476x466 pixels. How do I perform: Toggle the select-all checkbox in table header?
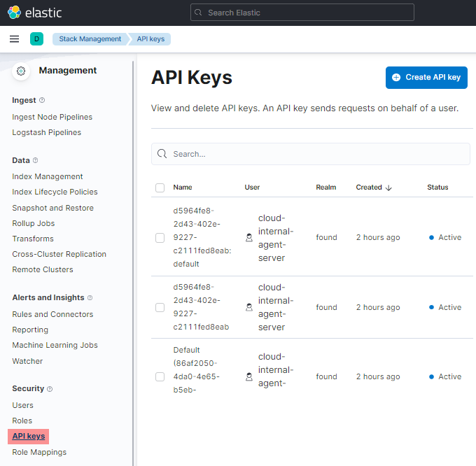coord(160,188)
